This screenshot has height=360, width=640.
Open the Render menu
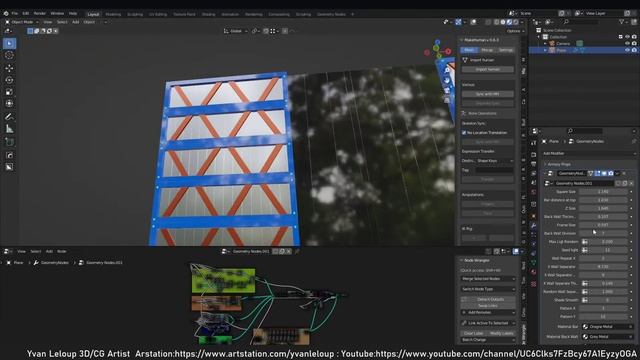tap(40, 13)
